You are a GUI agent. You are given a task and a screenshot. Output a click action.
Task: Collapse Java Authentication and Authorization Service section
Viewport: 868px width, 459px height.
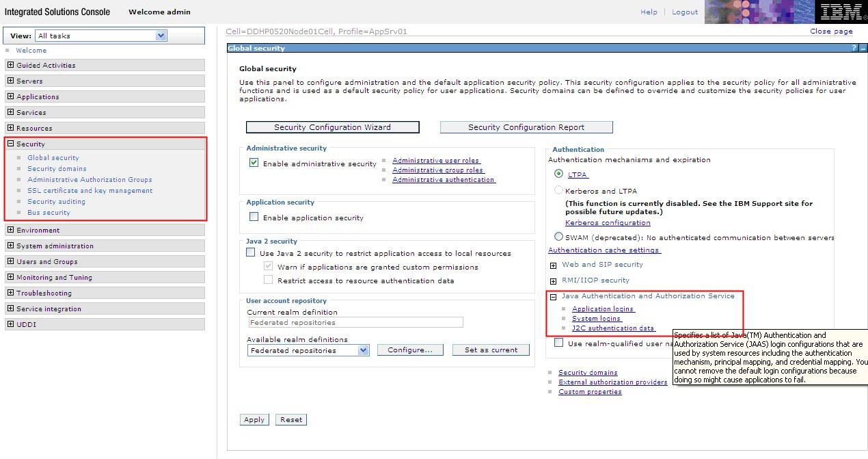tap(554, 297)
